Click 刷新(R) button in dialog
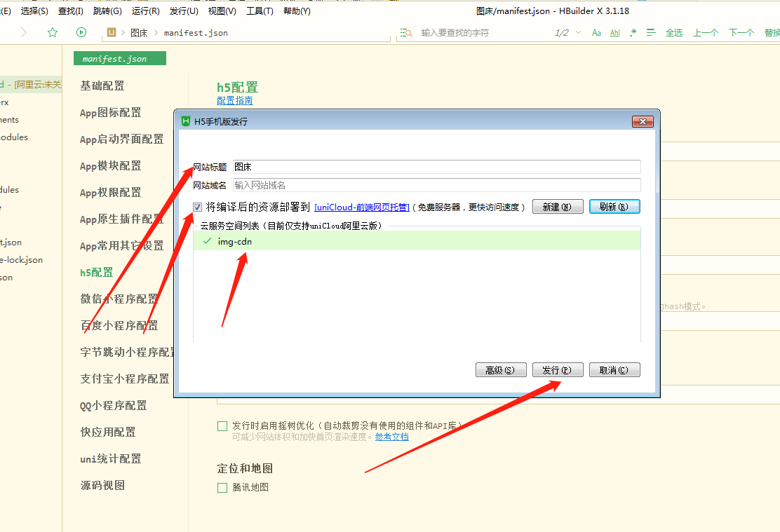Image resolution: width=780 pixels, height=532 pixels. coord(614,207)
